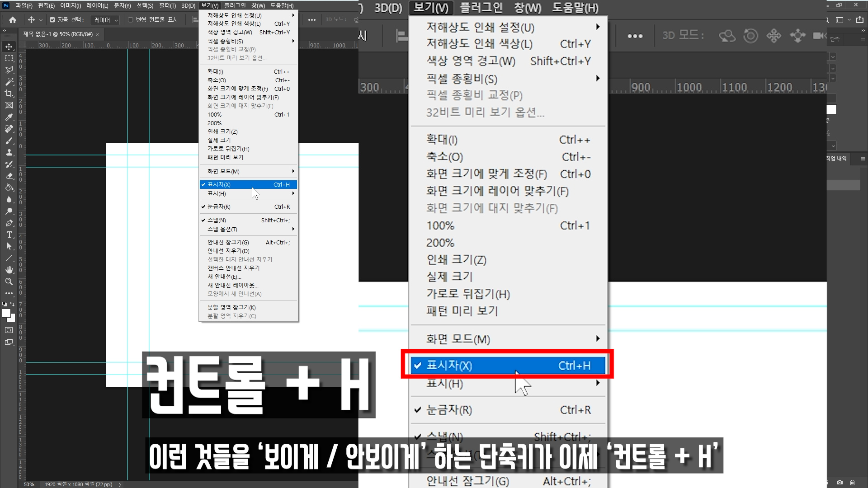The height and width of the screenshot is (488, 868).
Task: Select the Zoom tool magnifier
Action: [x=9, y=282]
